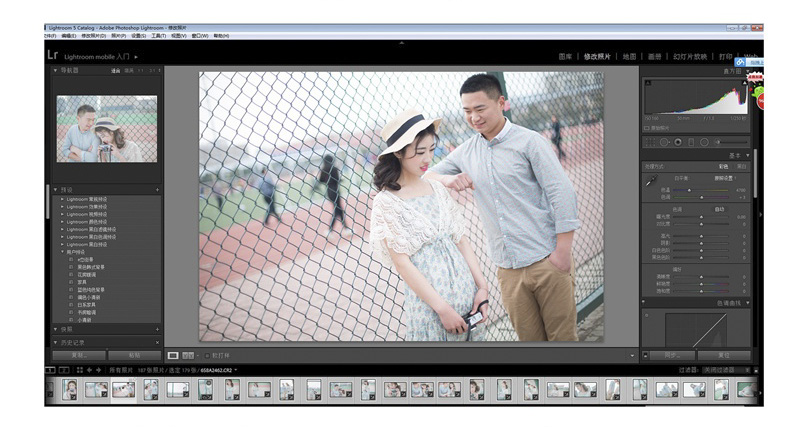Screen dimensions: 800x427
Task: Open the 编辑(E) menu
Action: 69,36
